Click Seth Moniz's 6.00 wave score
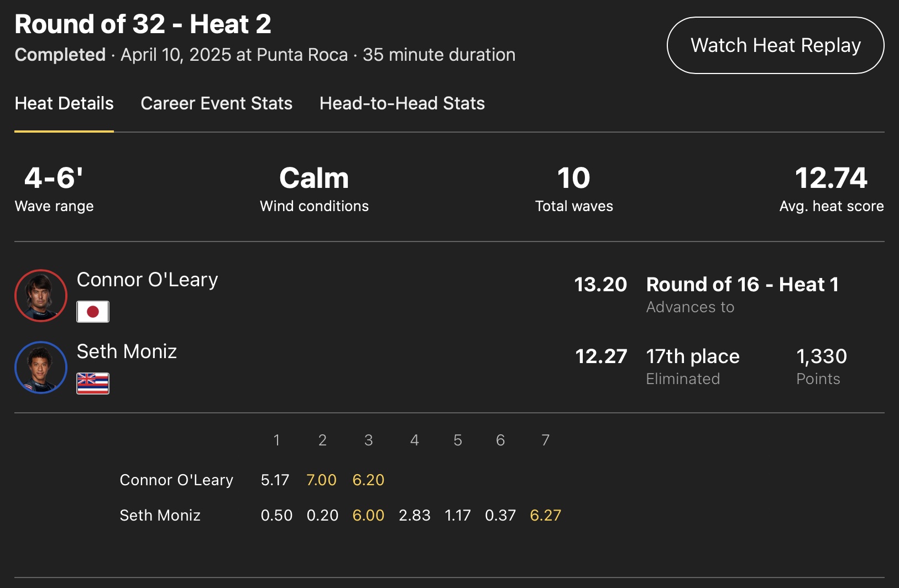This screenshot has width=899, height=588. pyautogui.click(x=368, y=516)
